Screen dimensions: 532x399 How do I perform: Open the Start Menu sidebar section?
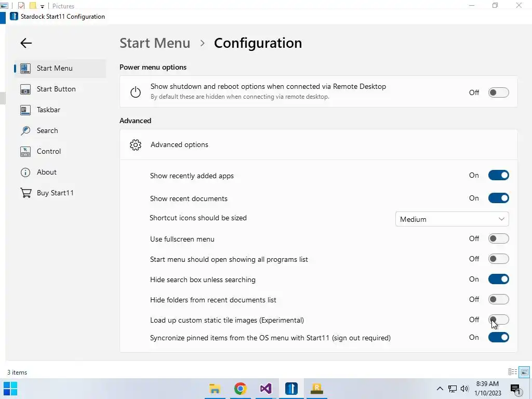[x=60, y=68]
